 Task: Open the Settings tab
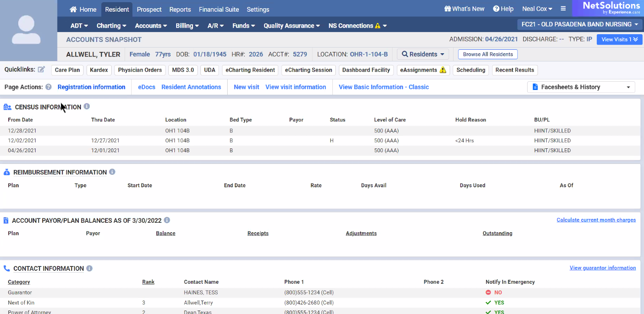coord(258,9)
